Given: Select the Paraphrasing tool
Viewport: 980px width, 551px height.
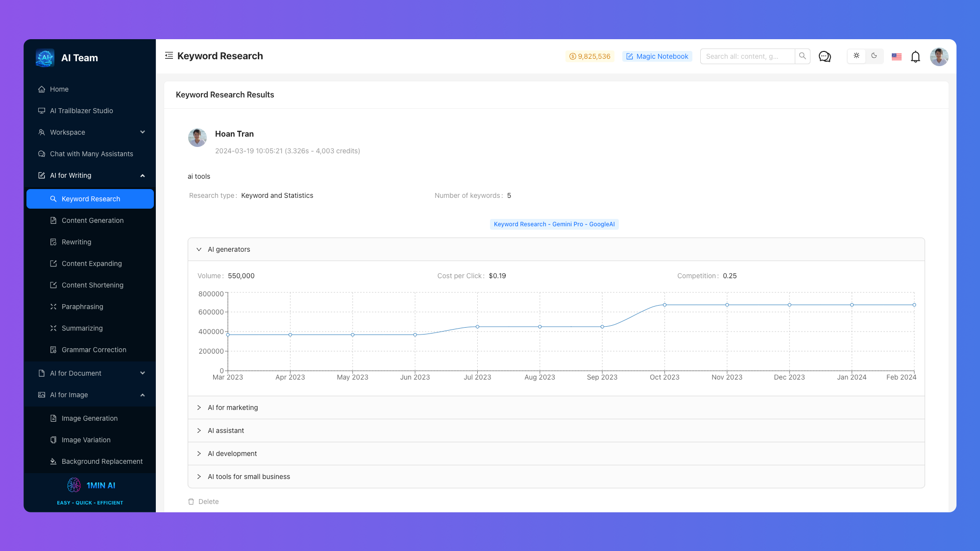Looking at the screenshot, I should point(81,307).
